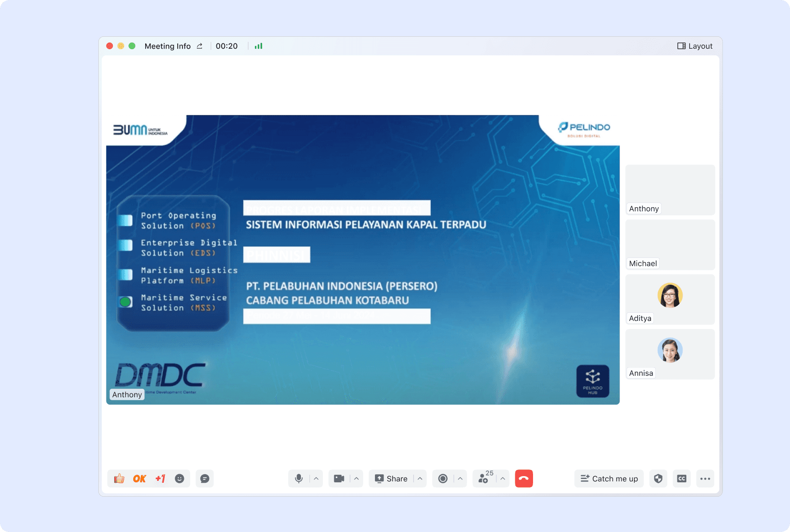Click the meeting timer 00:20
Image resolution: width=790 pixels, height=532 pixels.
click(x=226, y=46)
